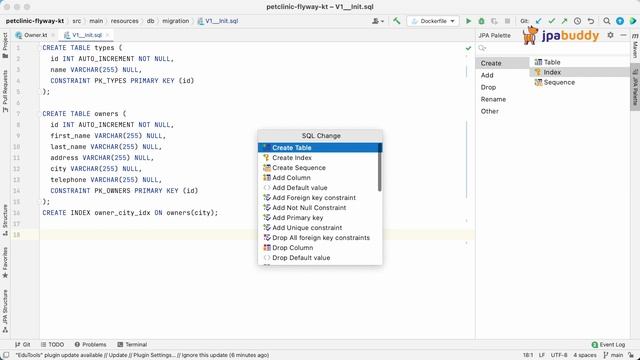
Task: Open the user account dropdown icon
Action: 378,21
